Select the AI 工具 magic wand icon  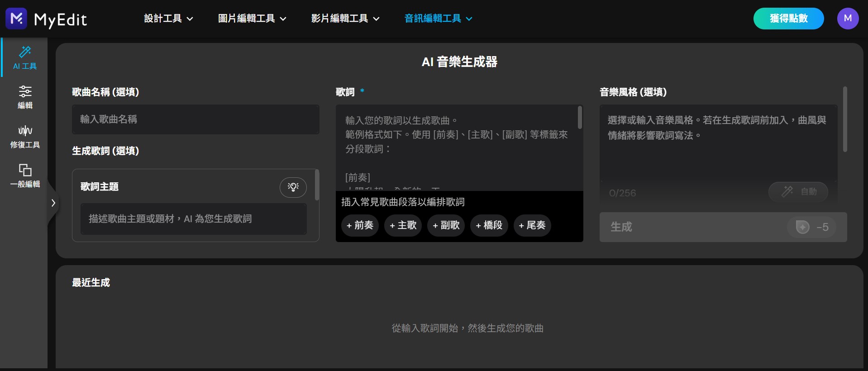pos(25,52)
